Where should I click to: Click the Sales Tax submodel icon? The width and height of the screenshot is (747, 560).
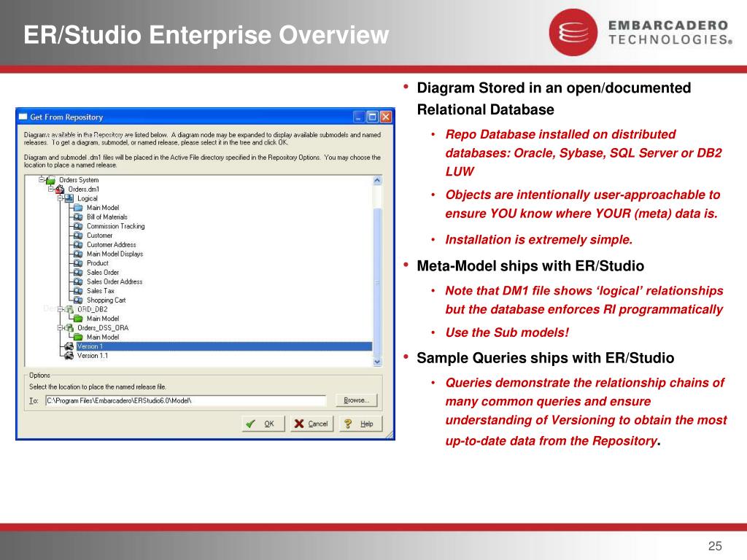(x=78, y=291)
